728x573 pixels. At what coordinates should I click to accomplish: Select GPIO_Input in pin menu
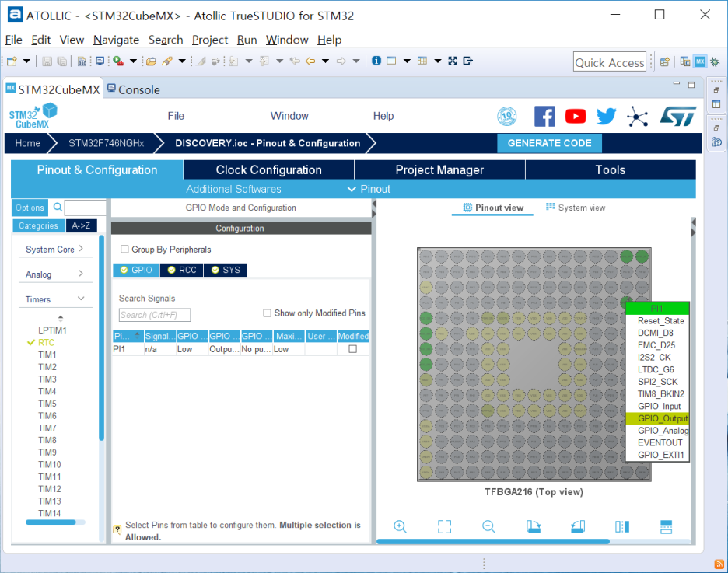pyautogui.click(x=658, y=406)
